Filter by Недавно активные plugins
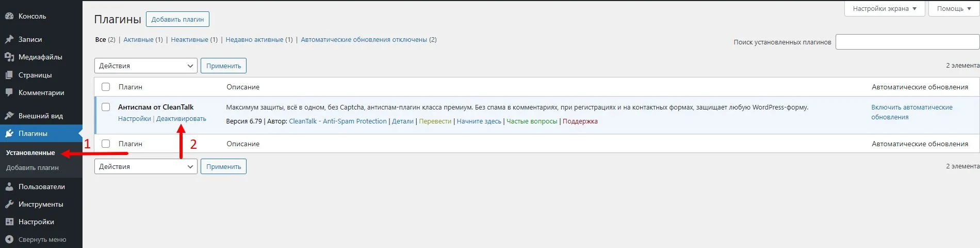980x248 pixels. pyautogui.click(x=254, y=39)
